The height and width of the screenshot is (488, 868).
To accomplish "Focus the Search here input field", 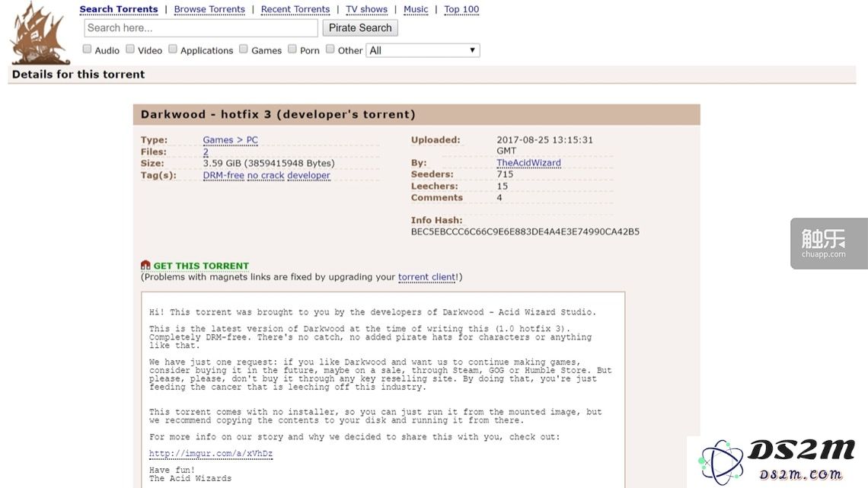I will (x=201, y=27).
